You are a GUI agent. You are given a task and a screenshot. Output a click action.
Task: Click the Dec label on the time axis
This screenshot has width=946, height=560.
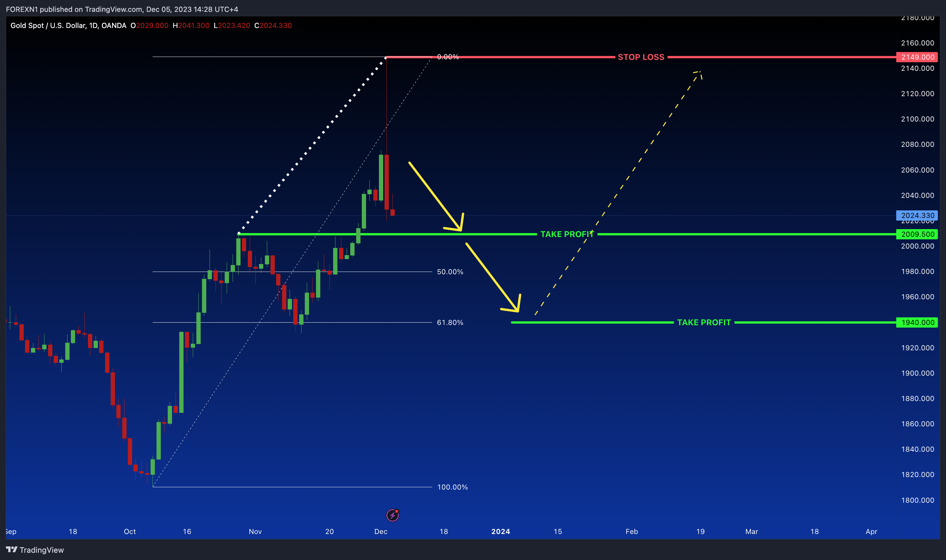(x=381, y=531)
